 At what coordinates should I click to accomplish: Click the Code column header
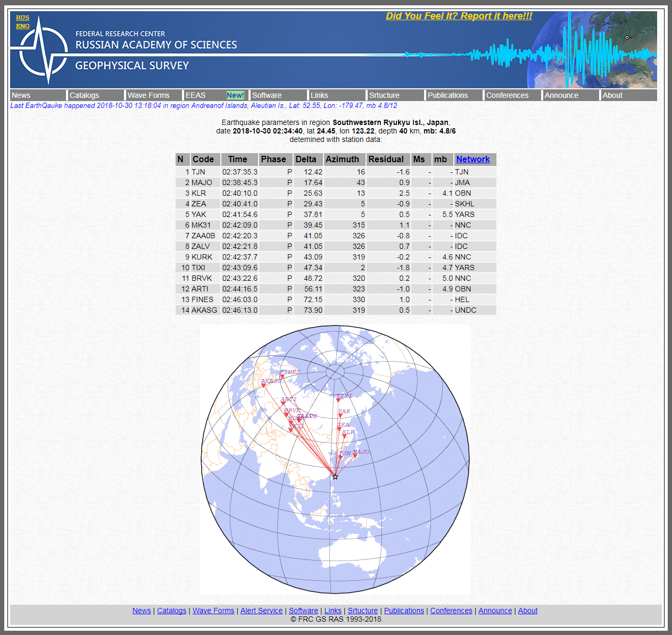coord(203,159)
